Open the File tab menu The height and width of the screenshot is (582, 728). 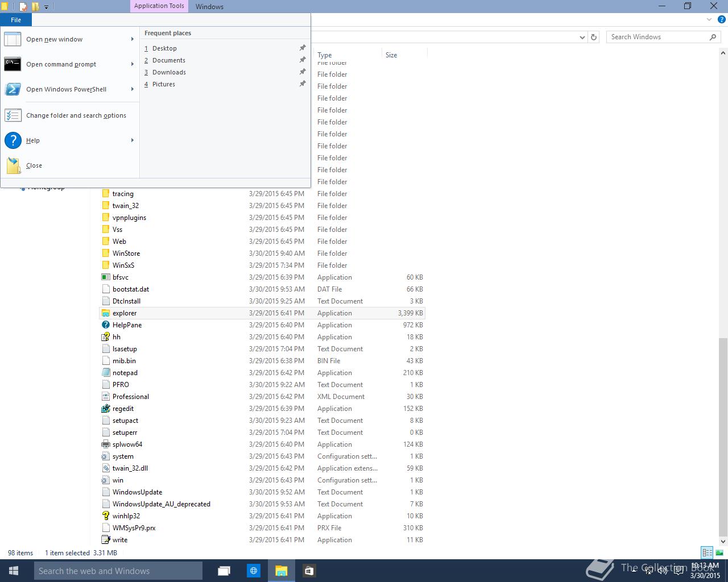pyautogui.click(x=16, y=20)
